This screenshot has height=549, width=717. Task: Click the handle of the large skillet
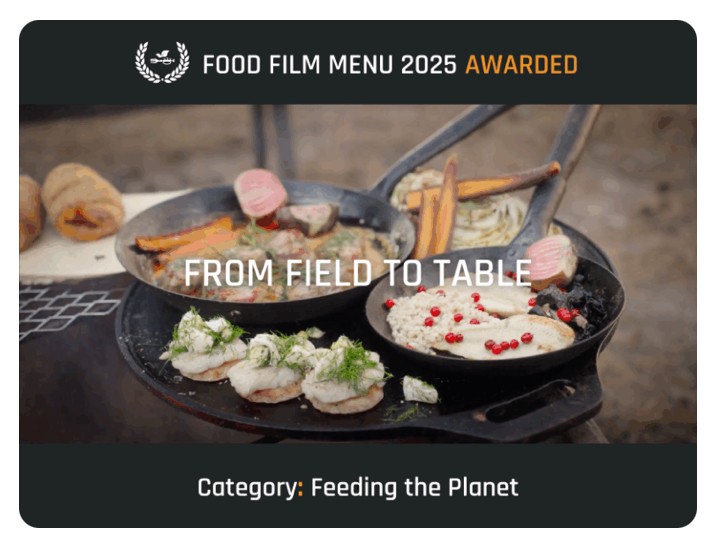coord(439,145)
